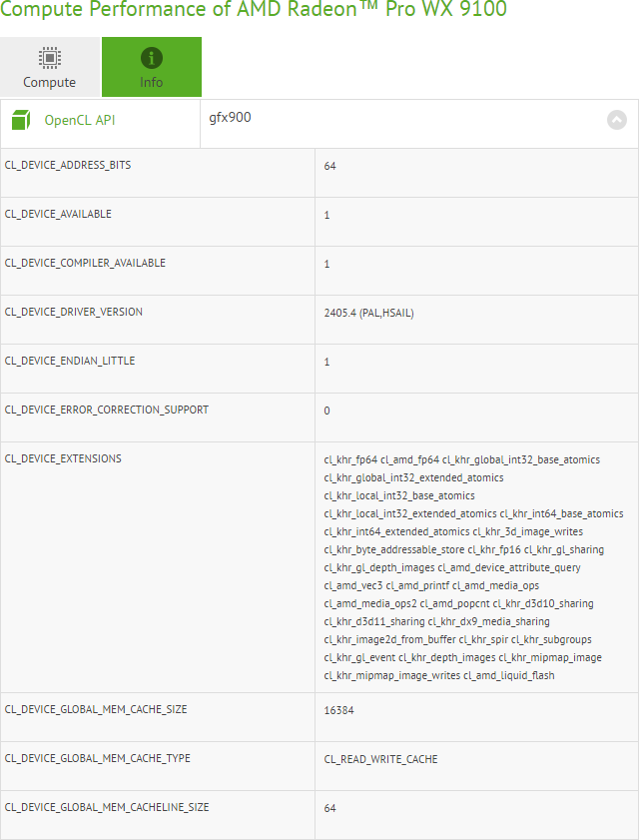Screen dimensions: 639x840
Task: Collapse the gfx900 device section
Action: 617,120
